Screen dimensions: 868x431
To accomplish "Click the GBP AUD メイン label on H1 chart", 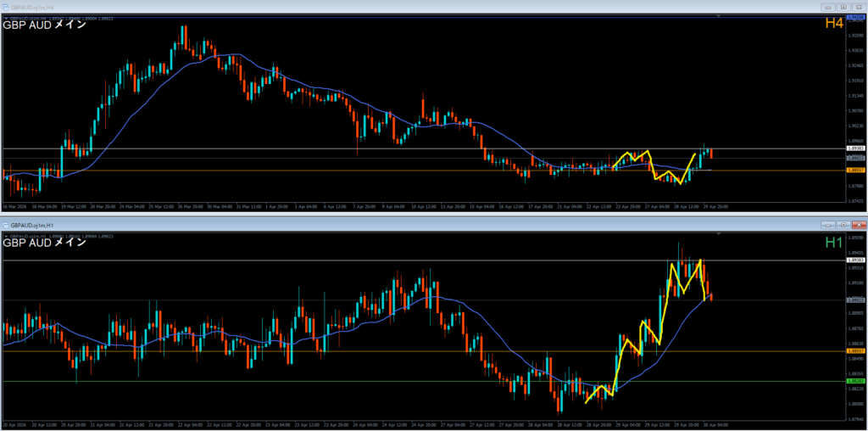I will pyautogui.click(x=44, y=243).
